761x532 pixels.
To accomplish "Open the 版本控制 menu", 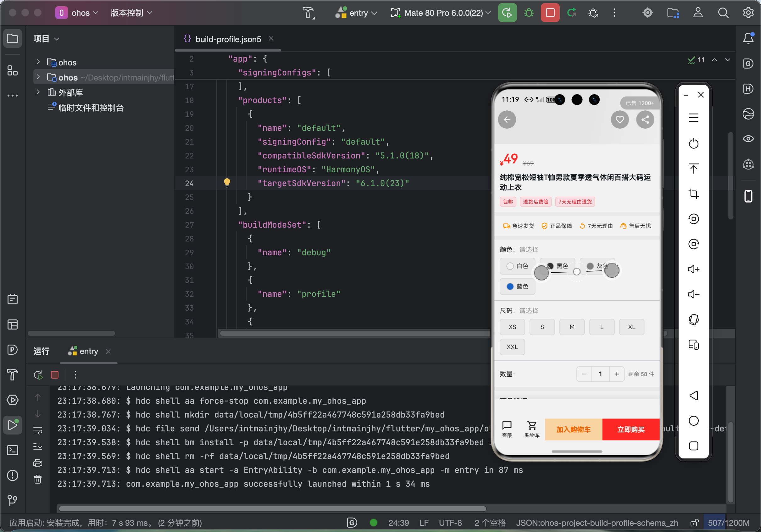I will coord(131,13).
